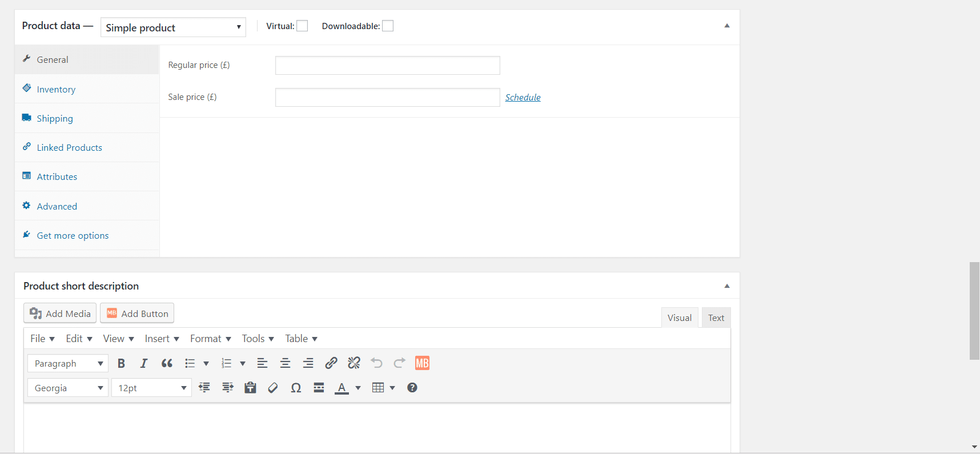Open the Insert menu in editor
This screenshot has width=980, height=454.
(162, 339)
